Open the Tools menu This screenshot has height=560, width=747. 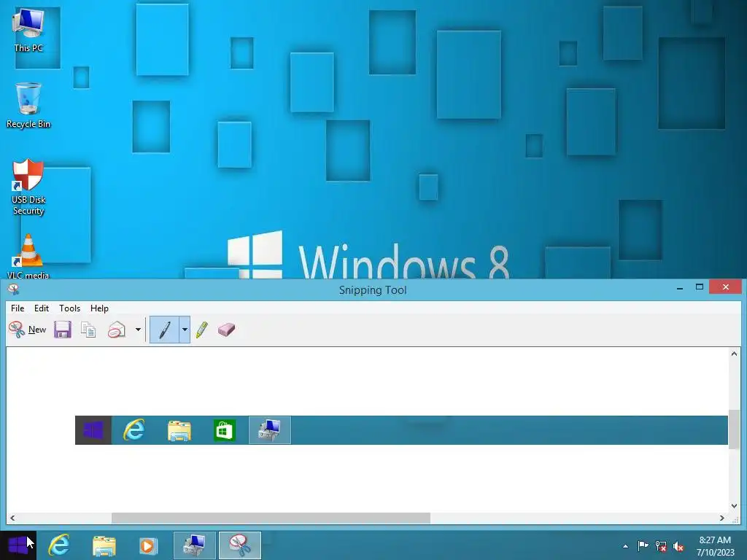69,308
